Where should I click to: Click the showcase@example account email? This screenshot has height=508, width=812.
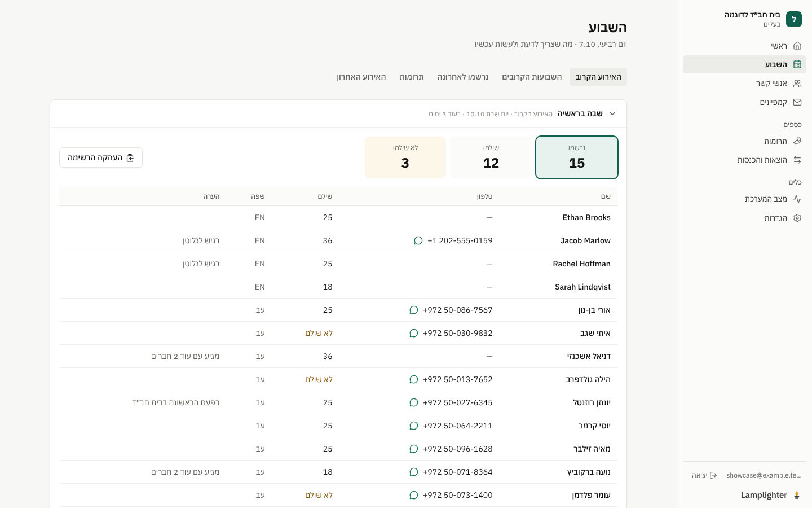(764, 475)
